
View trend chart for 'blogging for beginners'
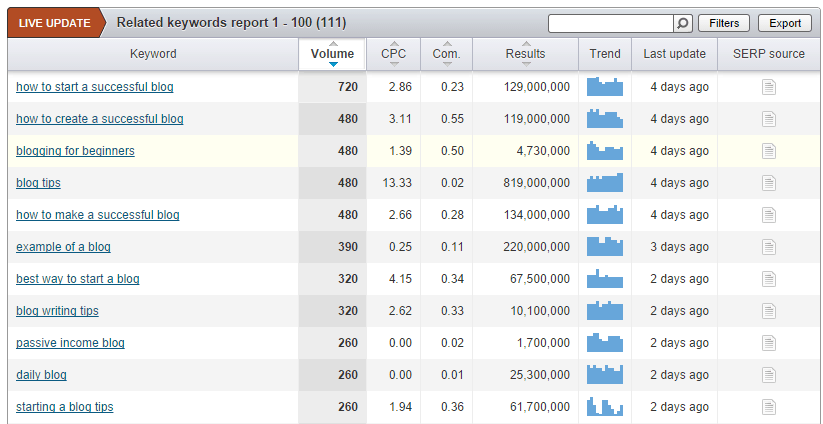pos(605,151)
